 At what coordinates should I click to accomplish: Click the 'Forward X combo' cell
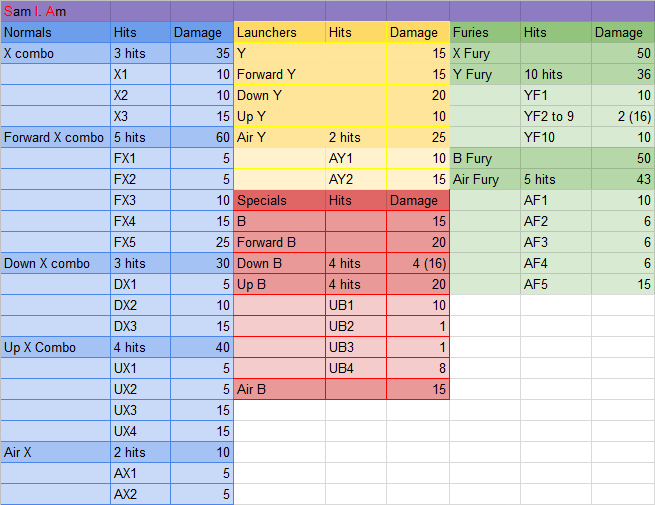point(55,138)
